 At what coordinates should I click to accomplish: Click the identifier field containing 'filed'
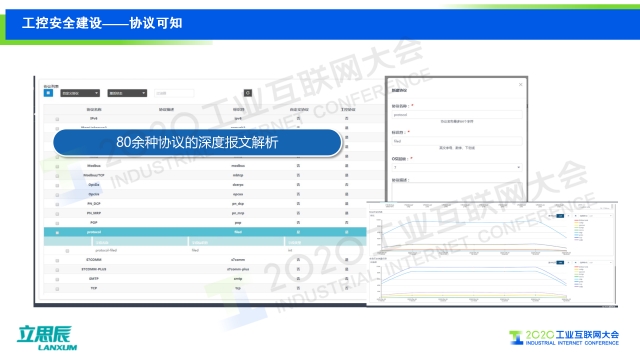pos(457,141)
